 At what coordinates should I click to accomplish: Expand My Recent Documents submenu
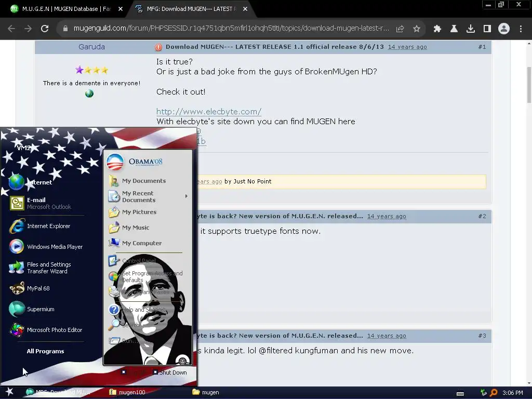[x=148, y=196]
